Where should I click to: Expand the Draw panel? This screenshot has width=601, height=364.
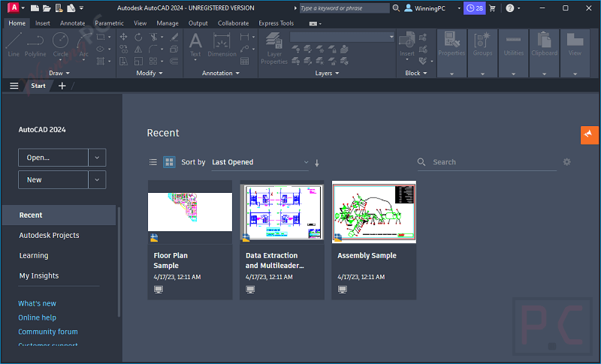click(x=59, y=73)
